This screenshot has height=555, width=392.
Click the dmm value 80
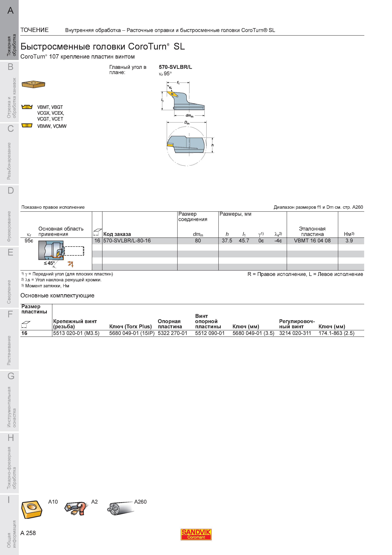point(198,241)
